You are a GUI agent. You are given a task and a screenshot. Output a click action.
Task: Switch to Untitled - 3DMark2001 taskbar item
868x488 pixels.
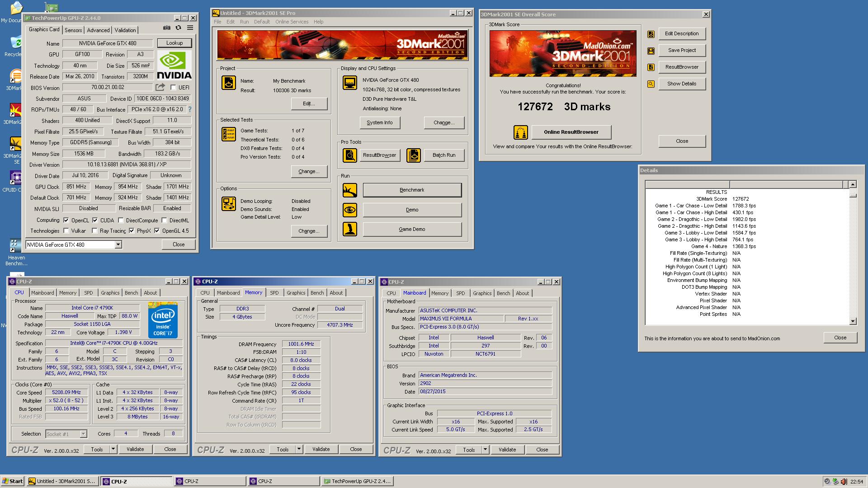[x=62, y=481]
